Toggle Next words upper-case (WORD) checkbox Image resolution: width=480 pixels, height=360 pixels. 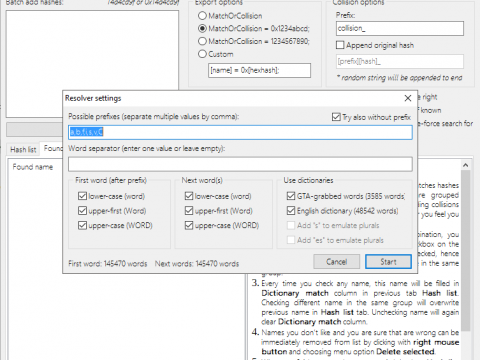pos(189,225)
